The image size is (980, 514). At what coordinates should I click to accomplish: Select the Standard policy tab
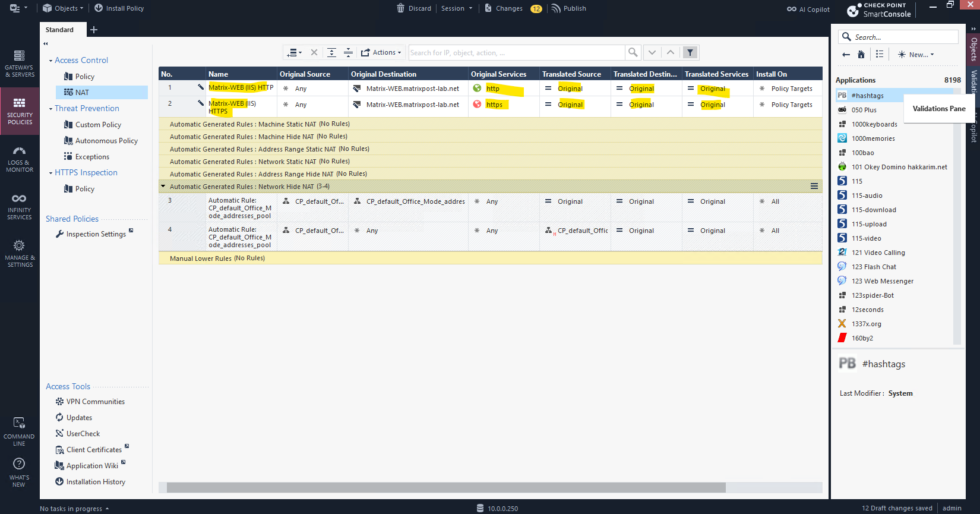[60, 30]
